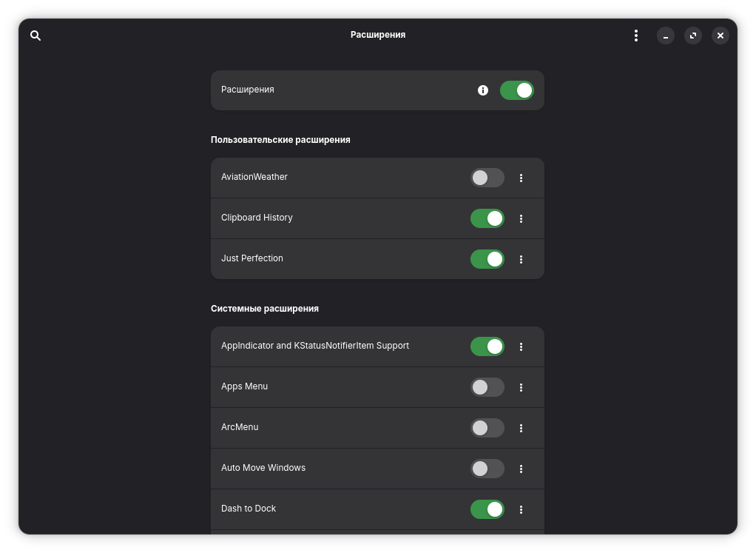Open the options menu for ArcMenu
This screenshot has height=553, width=756.
pos(521,428)
